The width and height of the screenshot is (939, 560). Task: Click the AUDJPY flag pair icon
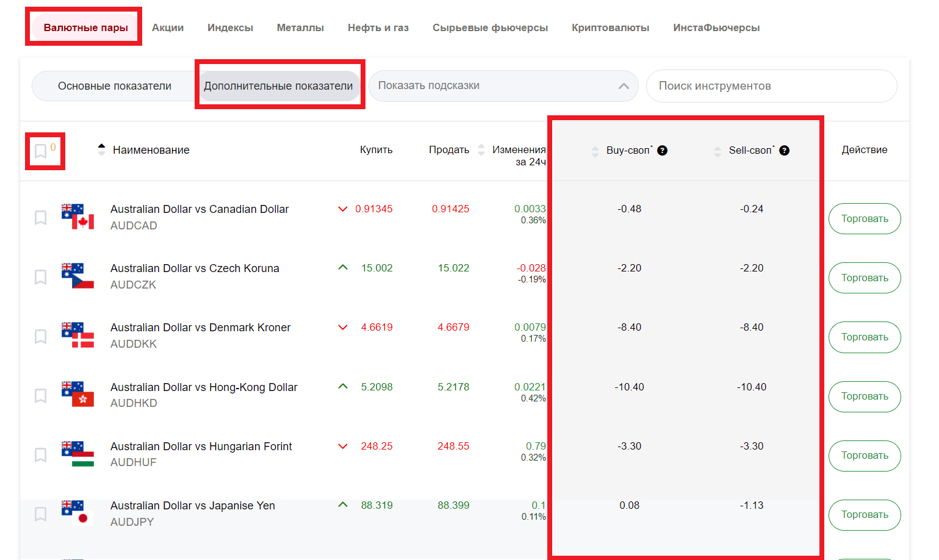coord(77,512)
